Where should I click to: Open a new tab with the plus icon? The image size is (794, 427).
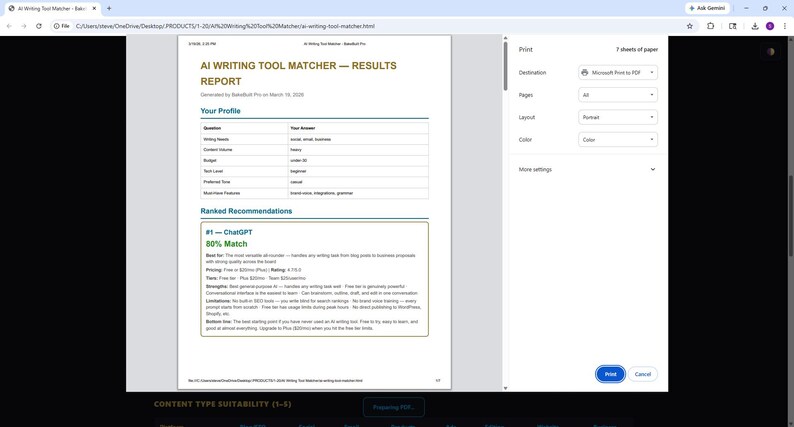(x=109, y=8)
